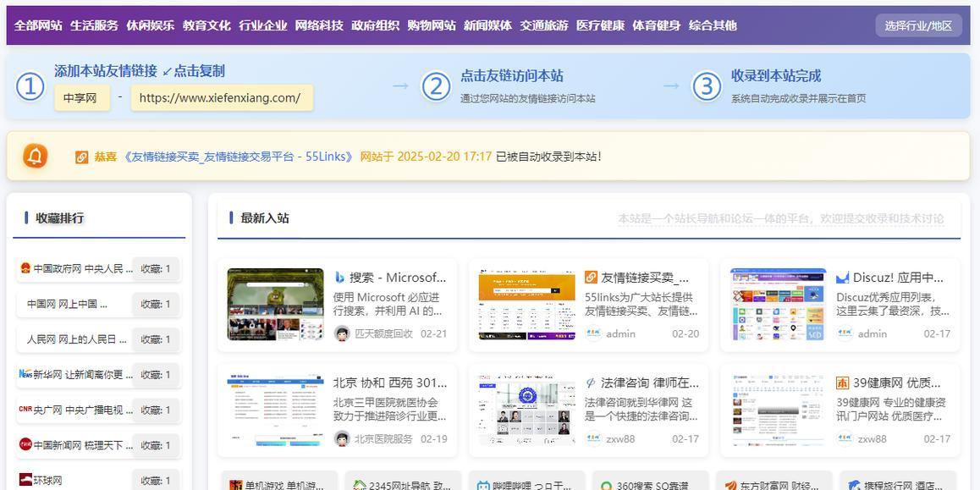980x490 pixels.
Task: Click the orange link favicon beside 友情链接买卖
Action: coord(591,277)
